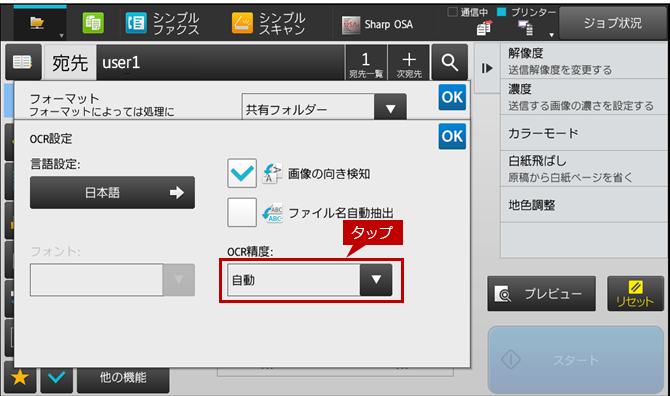Image resolution: width=670 pixels, height=396 pixels.
Task: Confirm OCR設定 with OK button
Action: click(452, 136)
